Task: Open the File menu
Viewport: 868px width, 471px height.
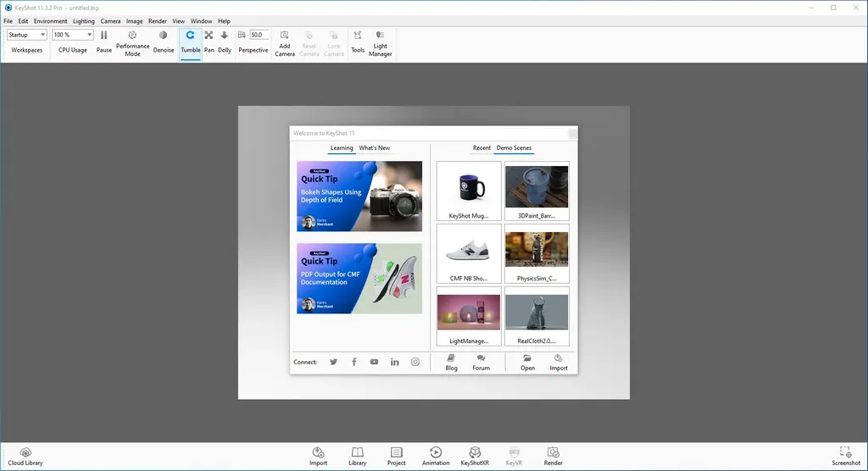Action: tap(8, 21)
